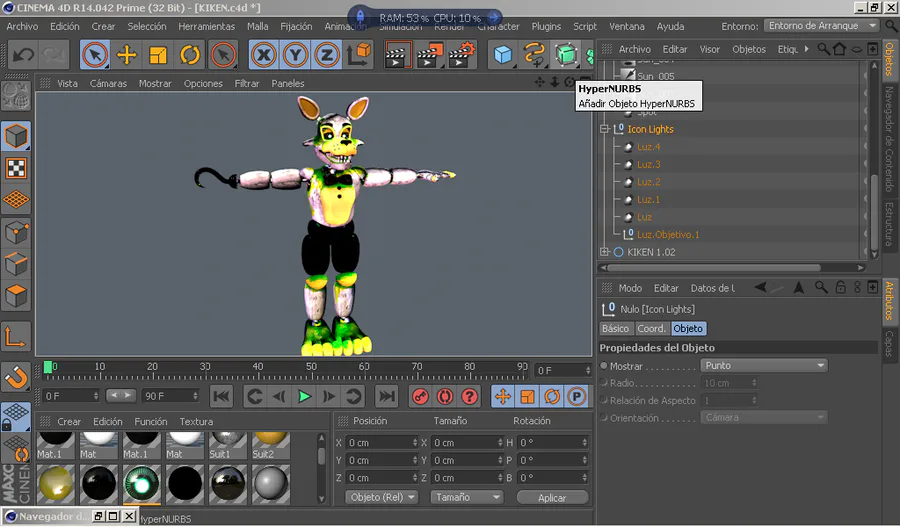Switch to Básico attribute tab
The image size is (900, 527).
[615, 329]
